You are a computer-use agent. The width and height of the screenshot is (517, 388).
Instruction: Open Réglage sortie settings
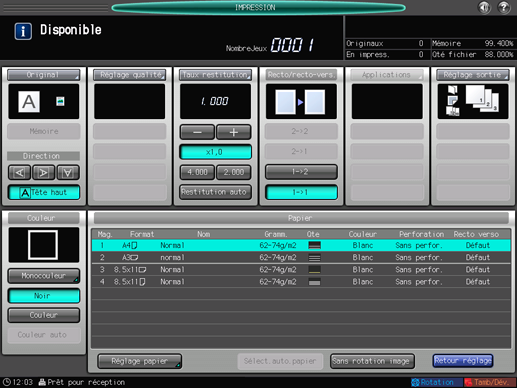(473, 75)
